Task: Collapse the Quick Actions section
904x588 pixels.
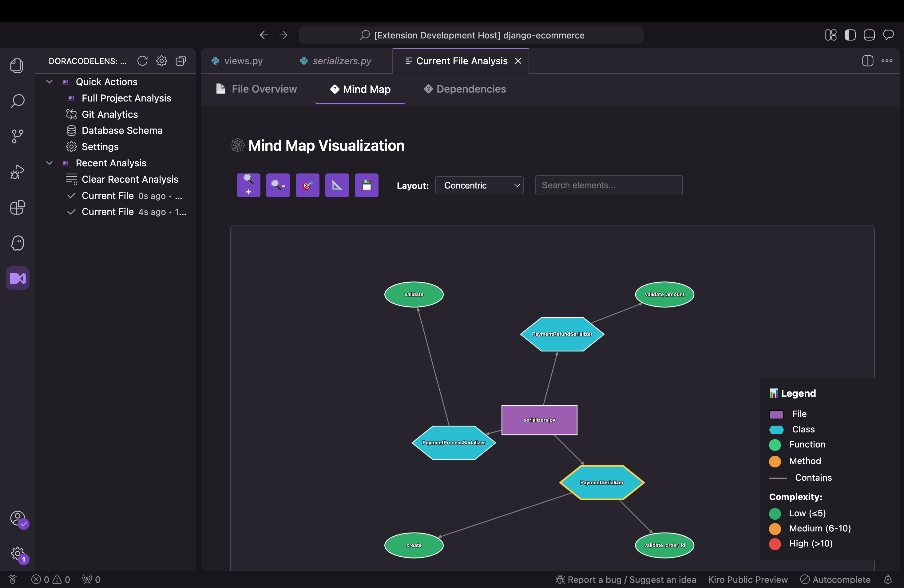Action: pyautogui.click(x=50, y=82)
